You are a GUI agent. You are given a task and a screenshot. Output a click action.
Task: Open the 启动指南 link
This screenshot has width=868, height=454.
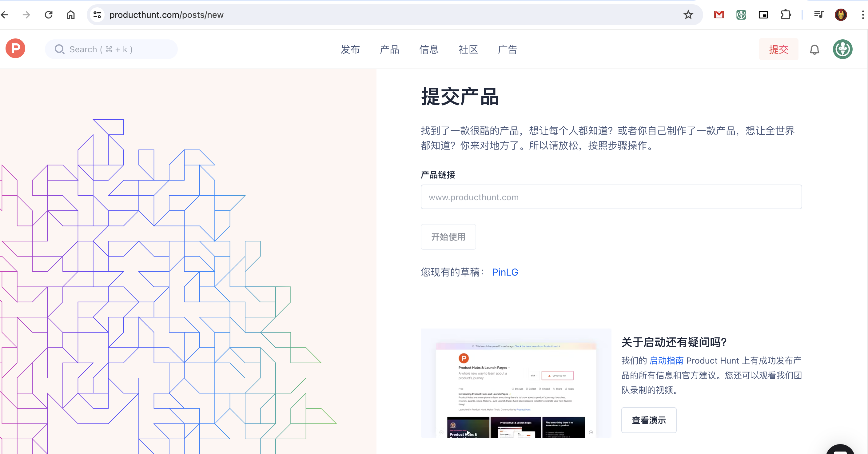pos(666,360)
